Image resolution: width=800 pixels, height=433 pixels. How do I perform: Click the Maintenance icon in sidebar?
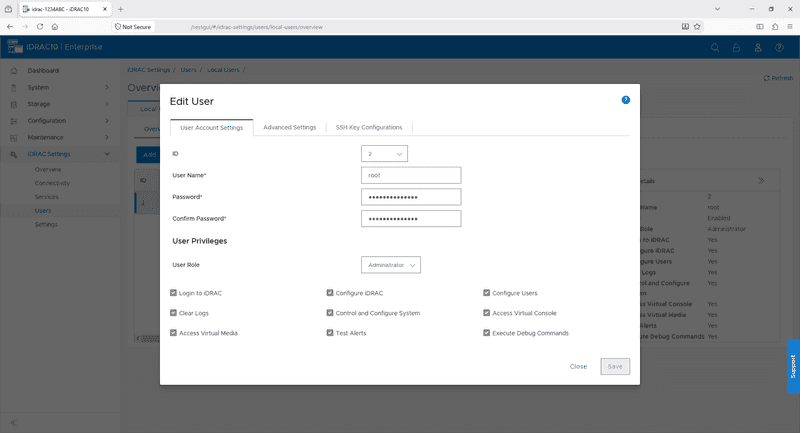pos(14,138)
